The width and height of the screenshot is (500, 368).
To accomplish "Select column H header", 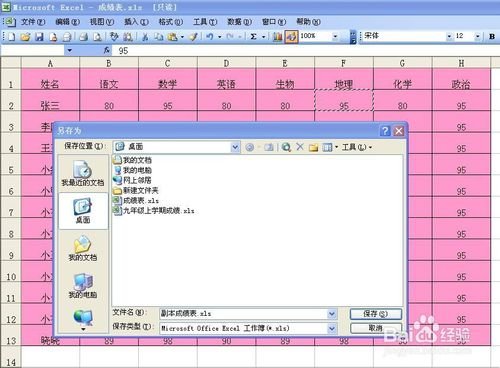I will point(461,63).
